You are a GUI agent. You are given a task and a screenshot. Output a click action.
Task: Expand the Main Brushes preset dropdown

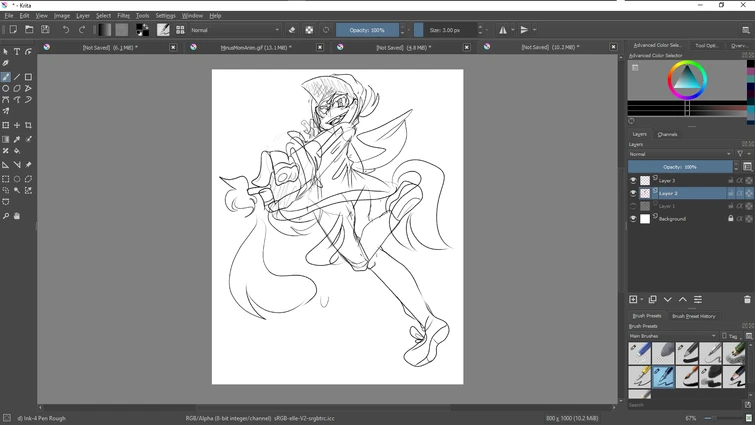click(x=672, y=336)
